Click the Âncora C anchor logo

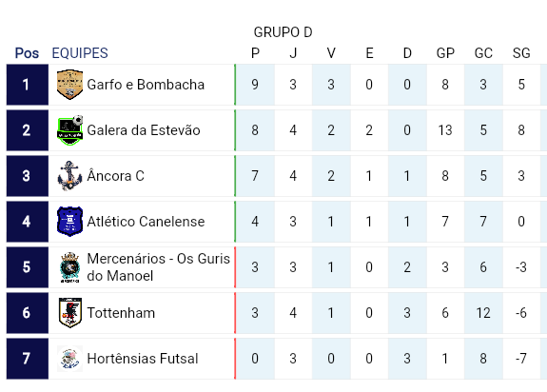[69, 176]
